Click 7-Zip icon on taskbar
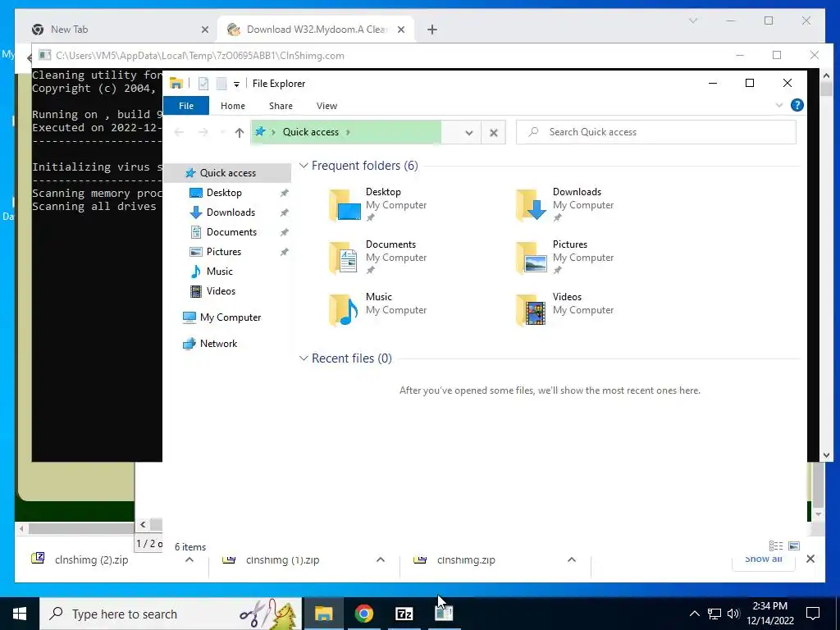Screen dimensions: 840x630 (404, 614)
